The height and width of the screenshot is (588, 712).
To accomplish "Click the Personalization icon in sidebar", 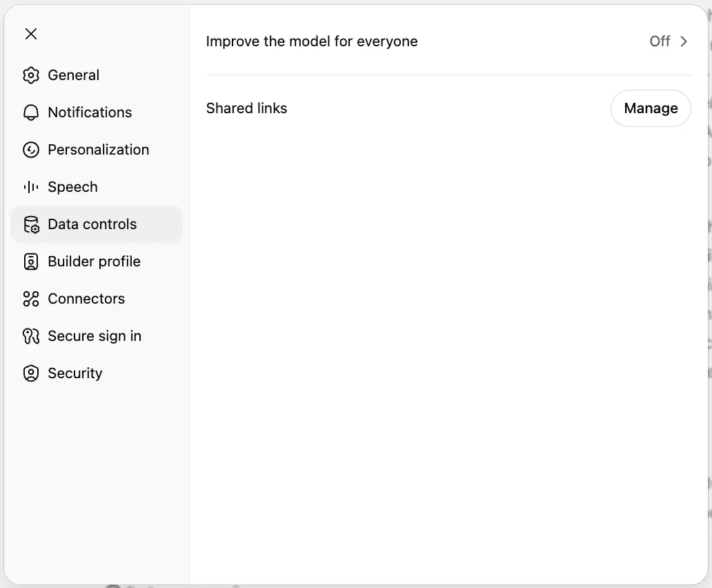I will point(31,150).
